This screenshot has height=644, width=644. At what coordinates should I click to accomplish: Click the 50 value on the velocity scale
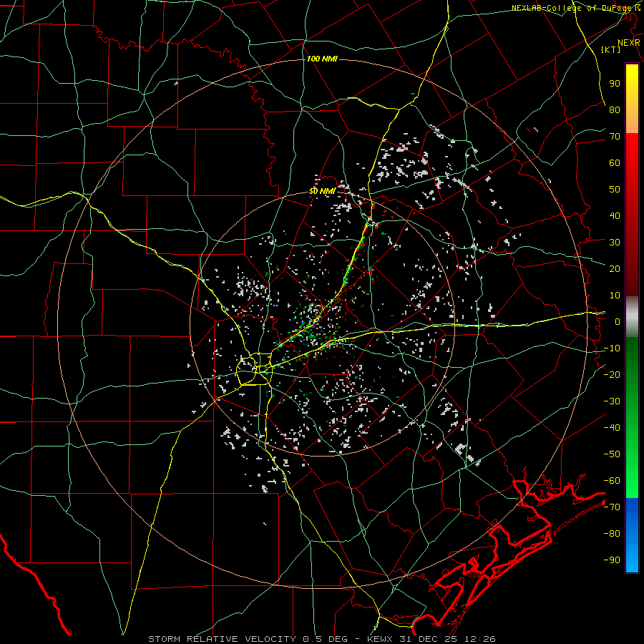point(615,190)
